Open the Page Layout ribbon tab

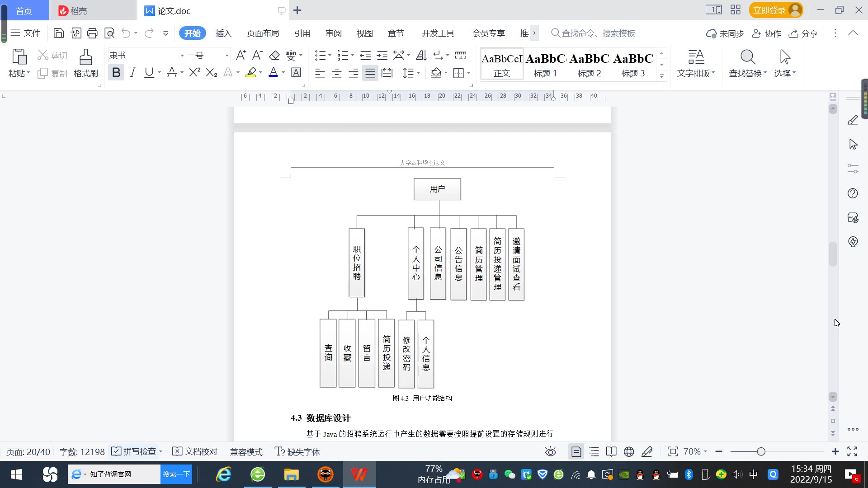coord(263,33)
